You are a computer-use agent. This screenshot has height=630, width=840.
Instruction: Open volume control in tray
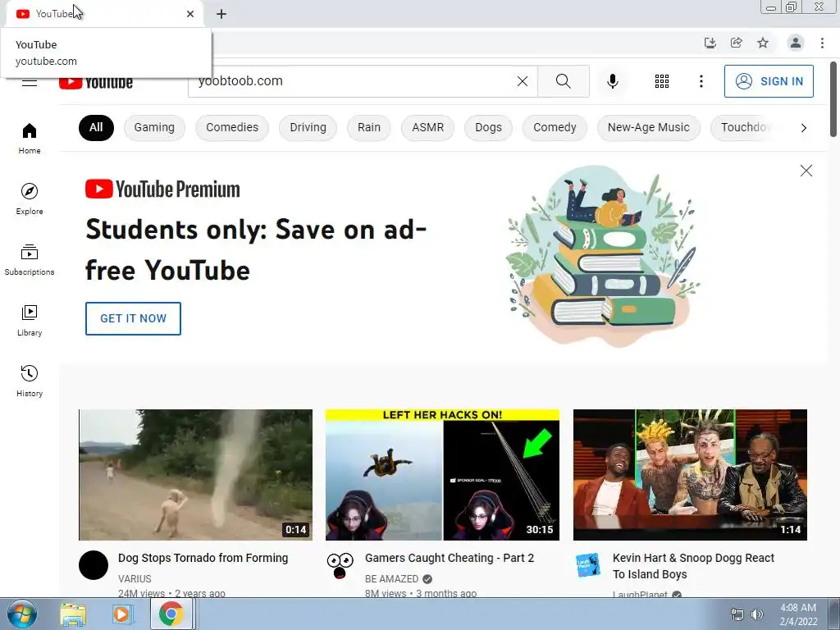click(757, 614)
